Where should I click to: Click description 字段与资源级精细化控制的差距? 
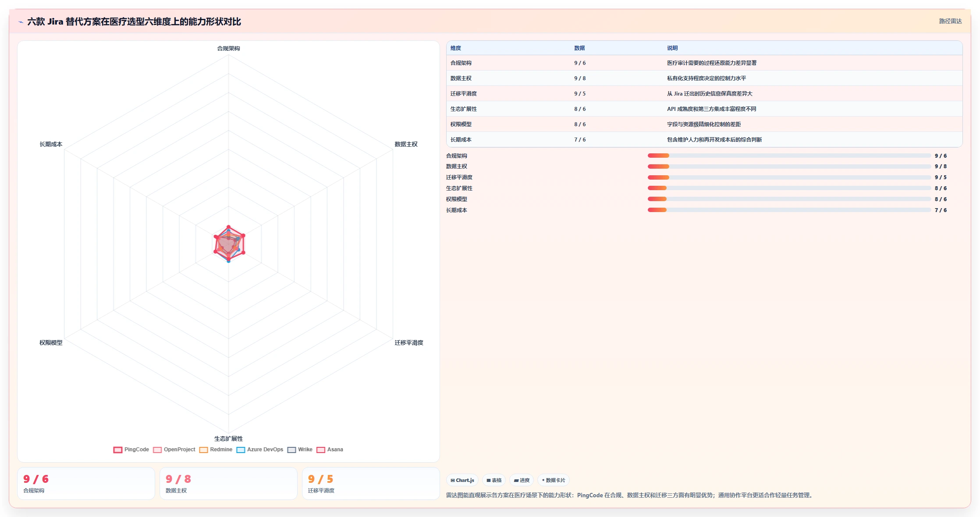tap(704, 124)
